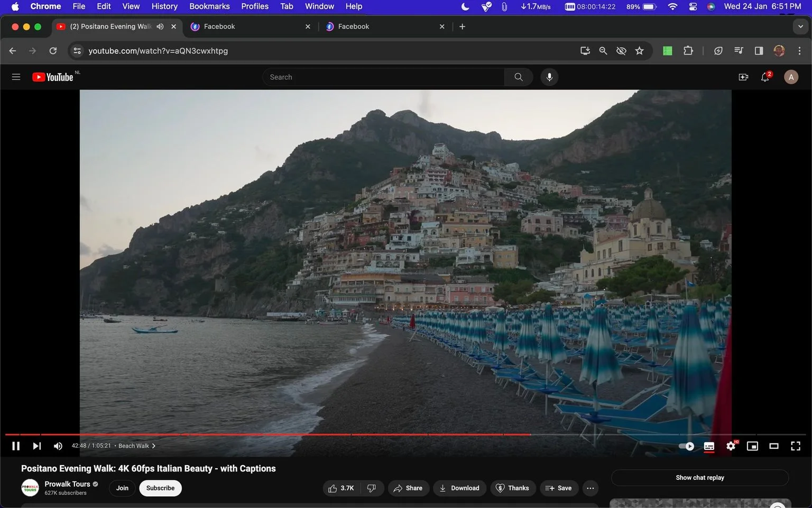Switch to miniplayer mode
This screenshot has height=508, width=812.
[752, 446]
